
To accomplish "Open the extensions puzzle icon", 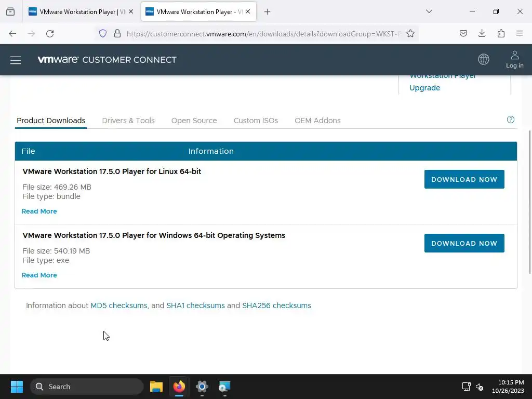I will coord(501,33).
